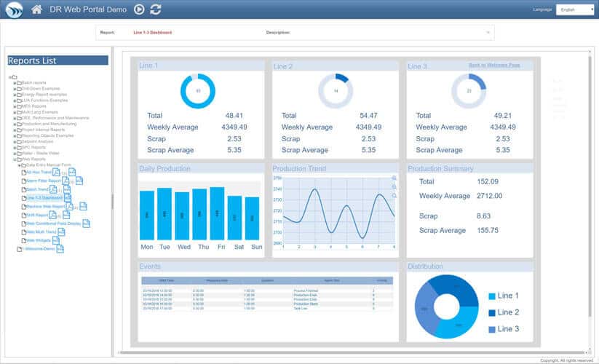Expand the Drill-Down Examples folder
Image resolution: width=599 pixels, height=364 pixels.
click(x=15, y=89)
